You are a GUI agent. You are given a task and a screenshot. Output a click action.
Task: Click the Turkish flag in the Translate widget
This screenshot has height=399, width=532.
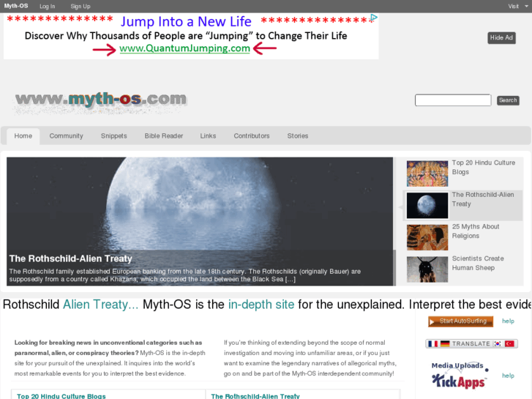(509, 343)
